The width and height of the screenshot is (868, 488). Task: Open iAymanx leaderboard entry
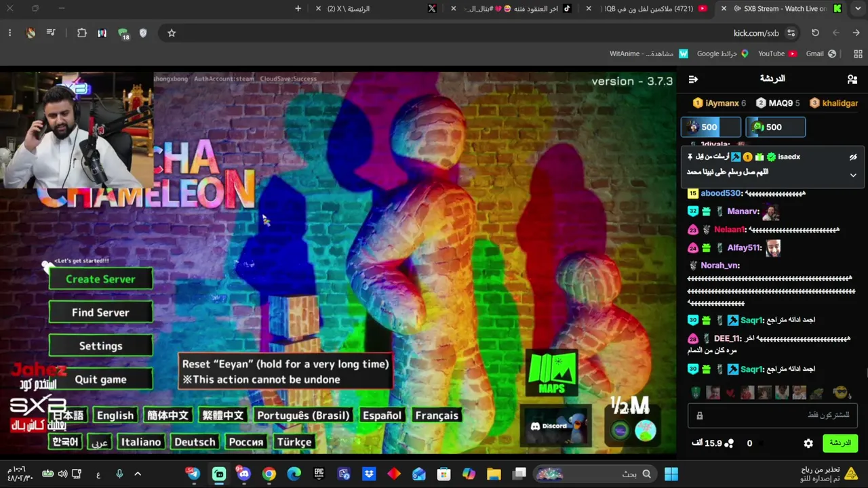click(719, 103)
